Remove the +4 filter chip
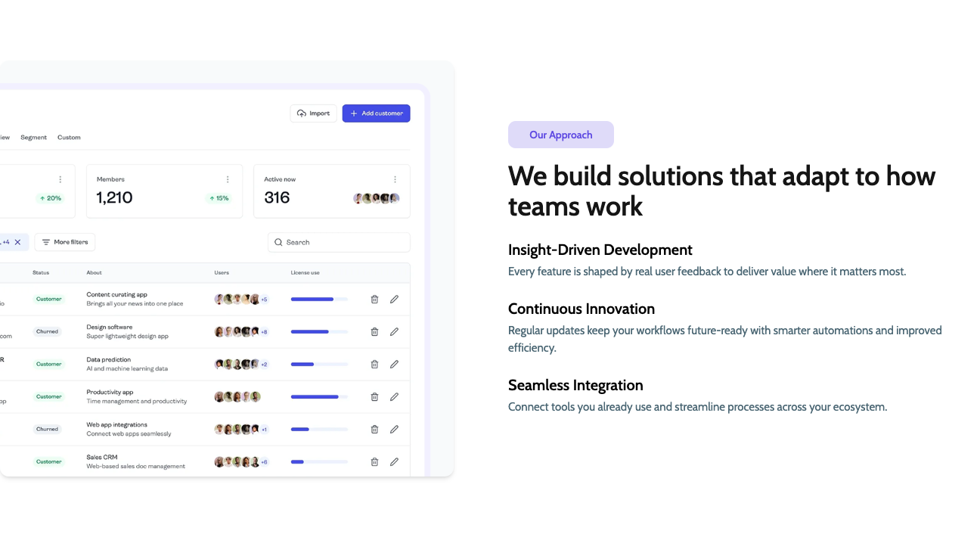Screen dimensions: 980x537 (18, 242)
